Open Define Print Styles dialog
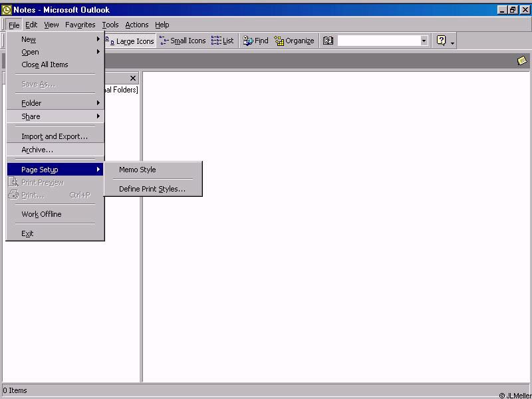Viewport: 532px width, 399px height. [153, 189]
